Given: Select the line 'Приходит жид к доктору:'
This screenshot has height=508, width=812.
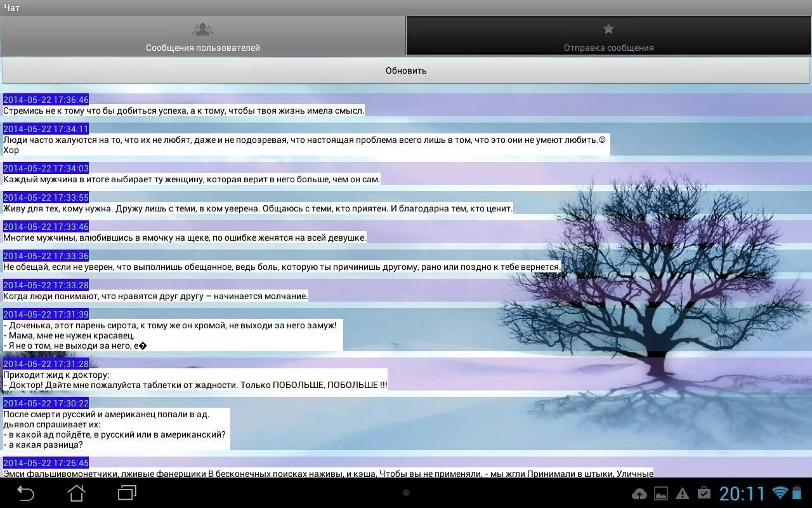Looking at the screenshot, I should click(56, 375).
